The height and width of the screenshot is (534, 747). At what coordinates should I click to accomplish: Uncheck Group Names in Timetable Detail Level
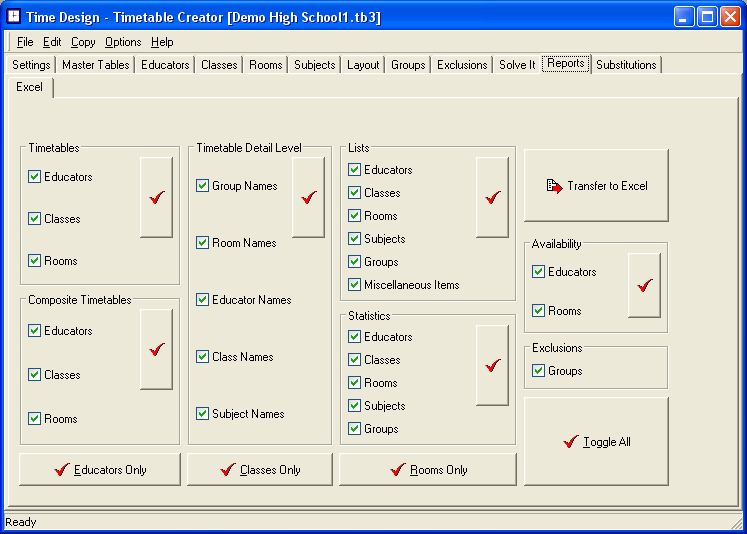[x=203, y=186]
